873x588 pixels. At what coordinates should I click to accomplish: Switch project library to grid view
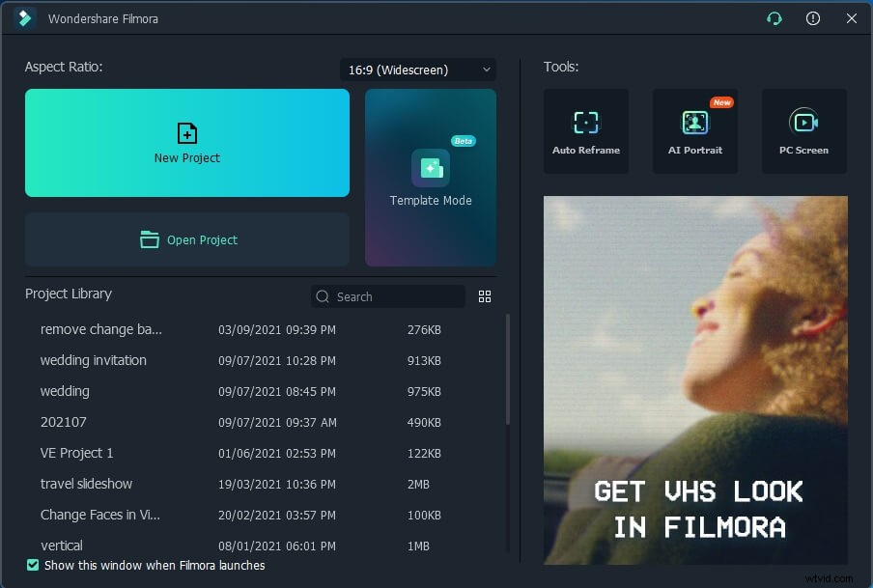click(x=485, y=296)
